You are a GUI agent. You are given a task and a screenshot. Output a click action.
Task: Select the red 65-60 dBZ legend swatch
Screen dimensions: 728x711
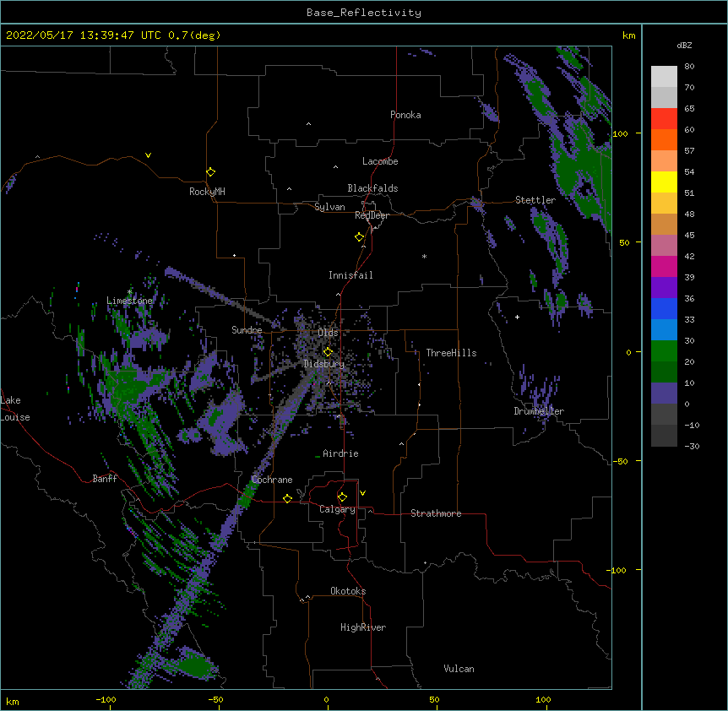pyautogui.click(x=664, y=119)
